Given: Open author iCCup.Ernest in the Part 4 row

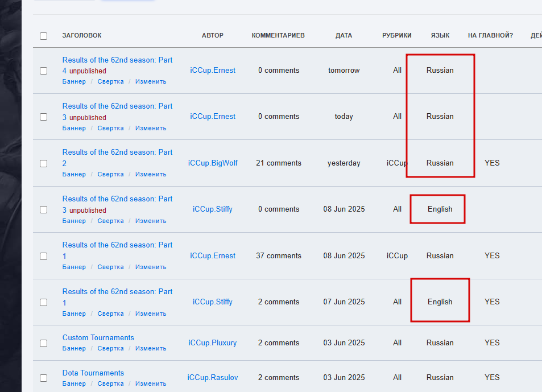Looking at the screenshot, I should coord(213,70).
